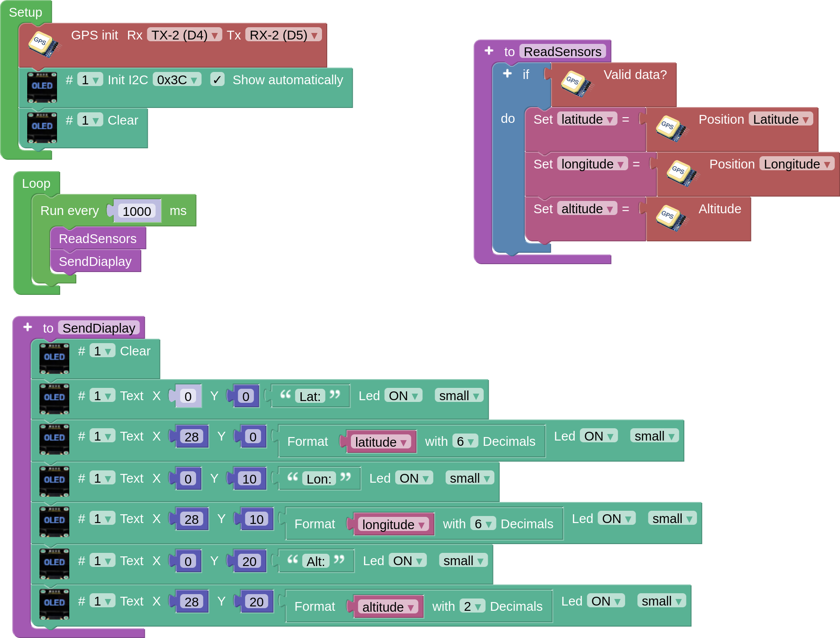Screen dimensions: 840x638
Task: Click the pink latitude variable block in Format
Action: point(380,442)
